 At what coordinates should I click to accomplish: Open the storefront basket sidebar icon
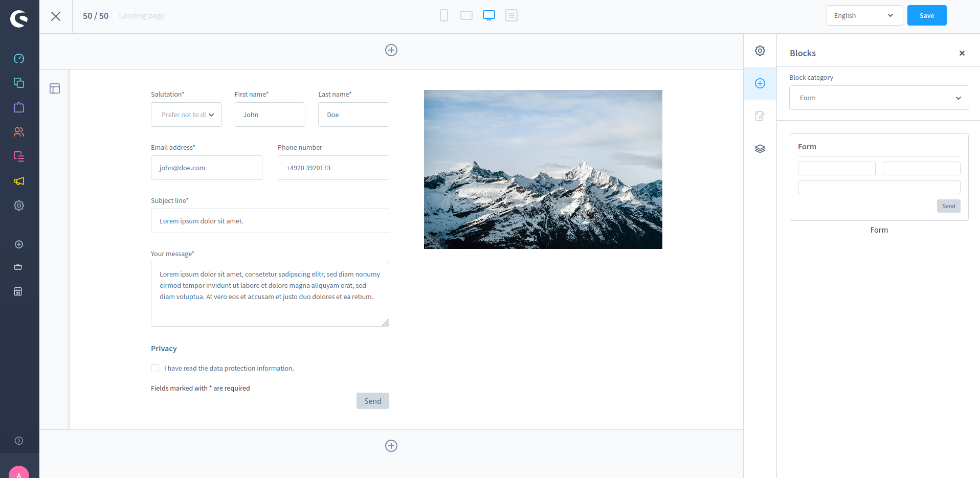[18, 267]
